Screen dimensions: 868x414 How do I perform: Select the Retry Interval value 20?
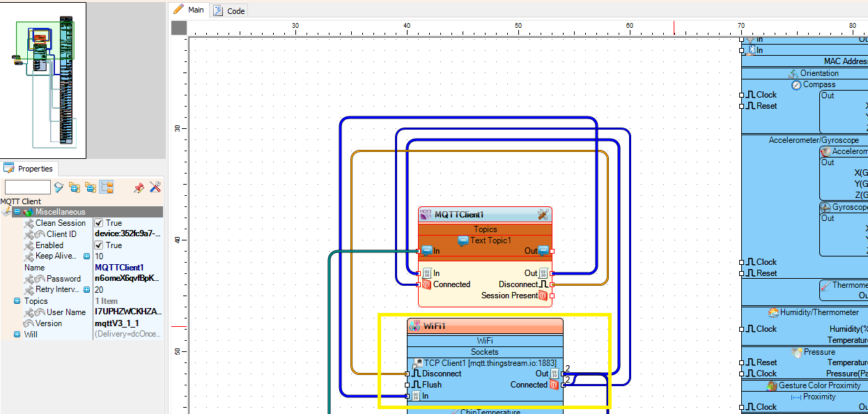(128, 290)
